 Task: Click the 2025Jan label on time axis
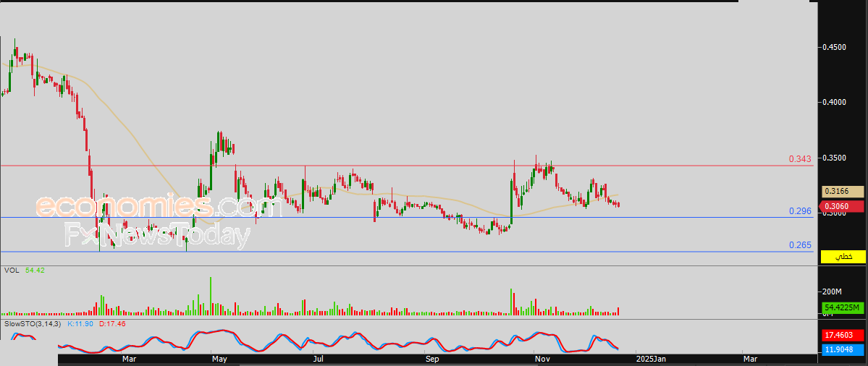tap(651, 359)
